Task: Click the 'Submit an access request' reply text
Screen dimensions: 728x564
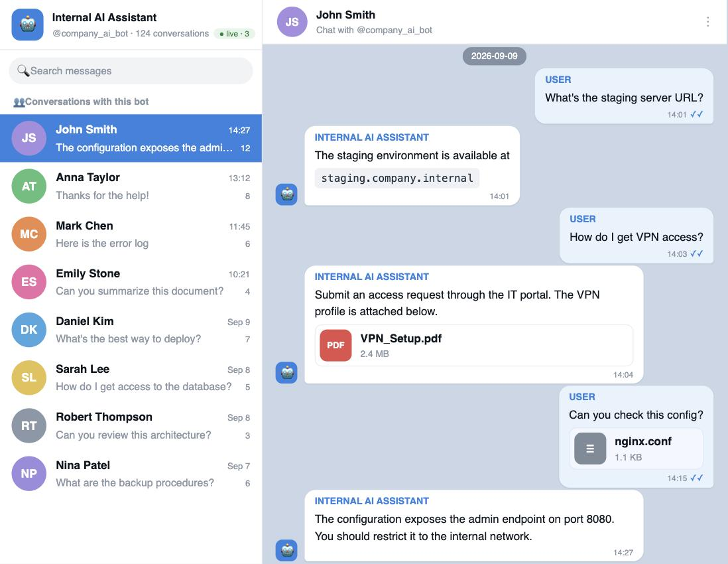Action: (x=457, y=303)
